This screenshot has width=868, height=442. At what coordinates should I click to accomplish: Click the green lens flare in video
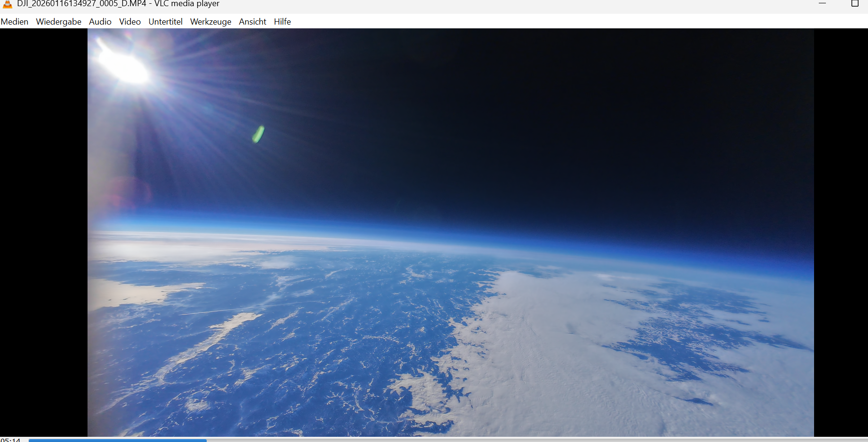tap(258, 134)
